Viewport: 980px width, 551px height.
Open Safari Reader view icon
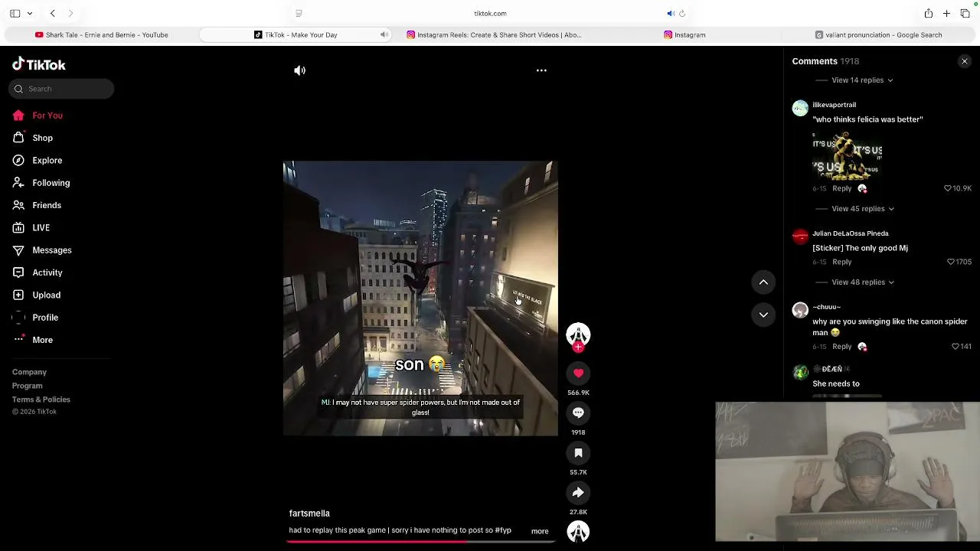click(299, 13)
